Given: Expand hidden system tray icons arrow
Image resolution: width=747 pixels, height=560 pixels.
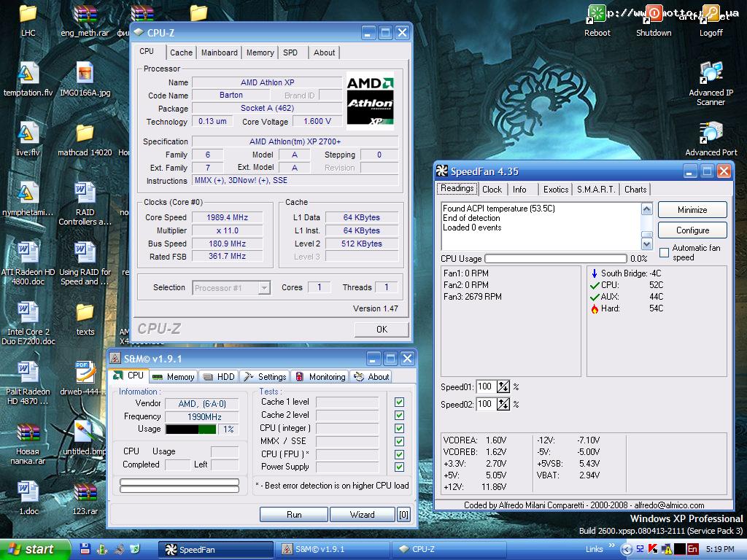Looking at the screenshot, I should tap(627, 550).
